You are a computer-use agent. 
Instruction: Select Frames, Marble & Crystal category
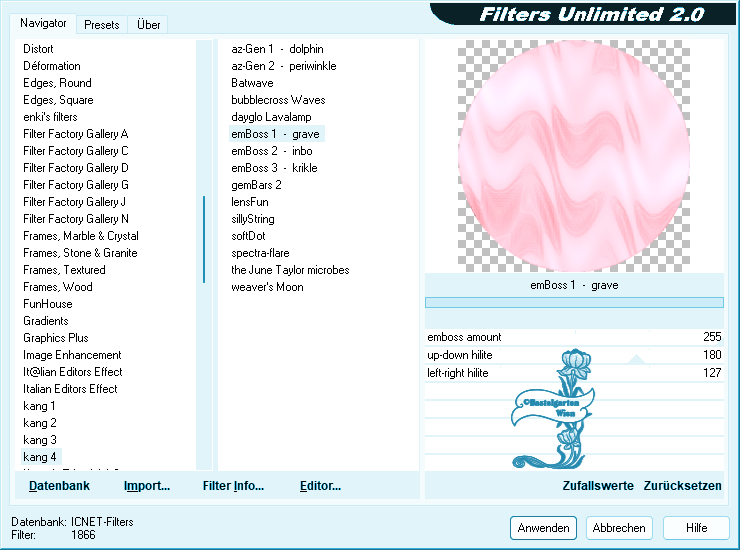[81, 236]
